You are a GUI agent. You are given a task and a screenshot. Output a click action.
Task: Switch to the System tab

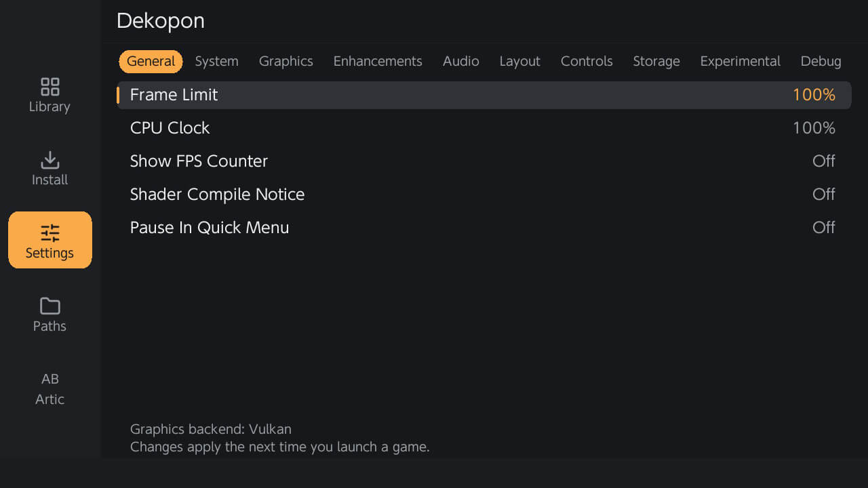pyautogui.click(x=217, y=61)
